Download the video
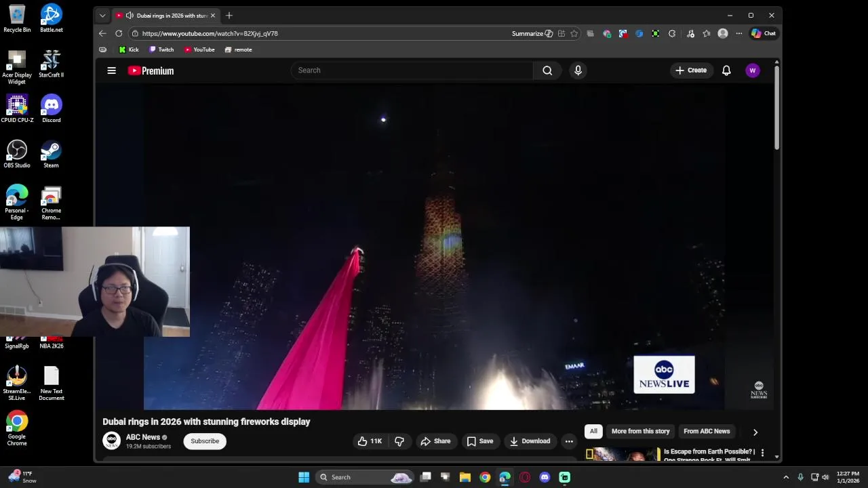Image resolution: width=868 pixels, height=488 pixels. [x=530, y=441]
